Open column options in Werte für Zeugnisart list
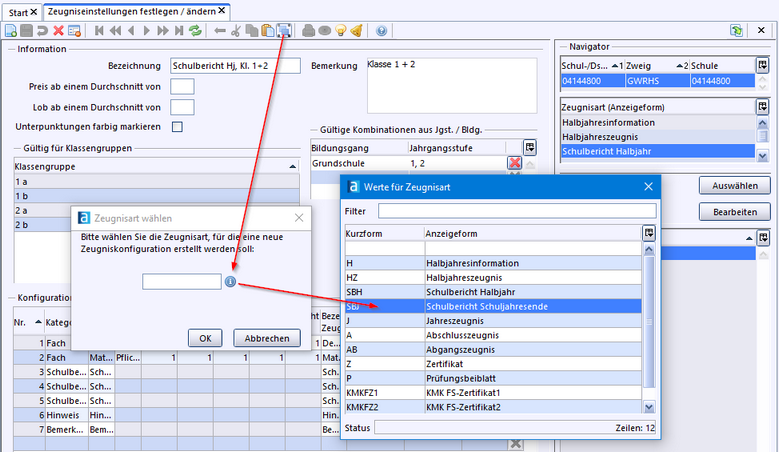 click(649, 232)
